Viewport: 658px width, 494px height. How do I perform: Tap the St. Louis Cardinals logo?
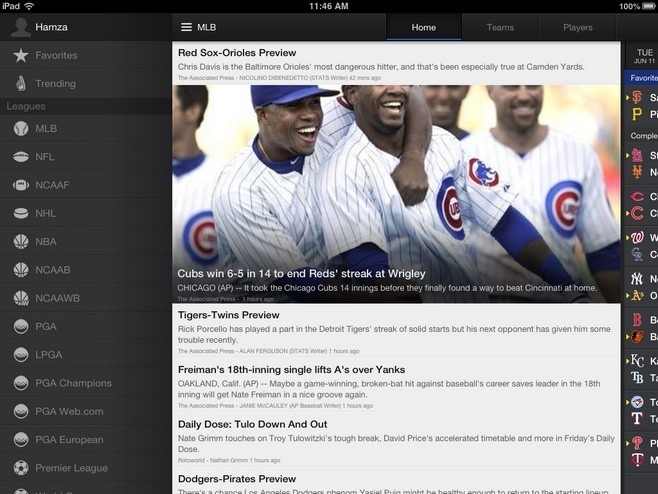click(x=637, y=155)
